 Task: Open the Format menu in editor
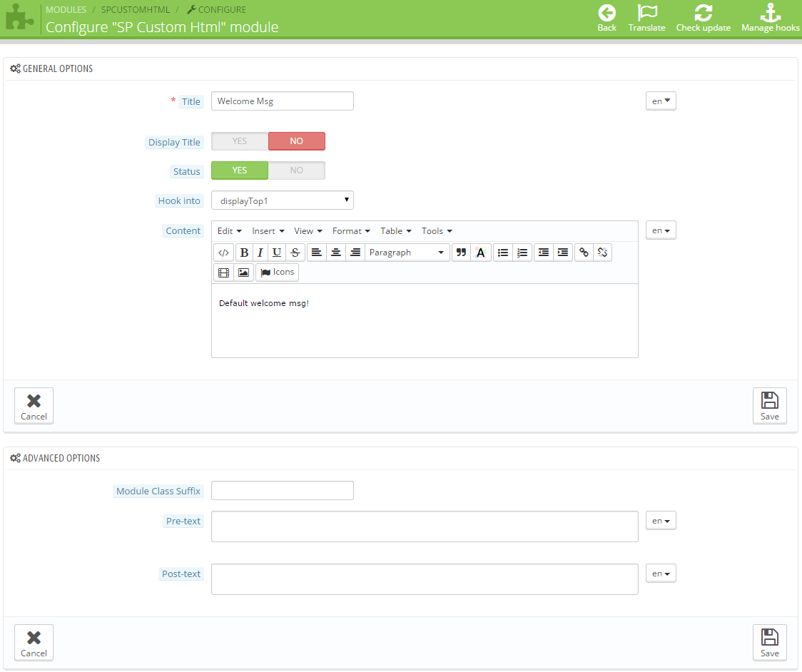click(x=351, y=231)
